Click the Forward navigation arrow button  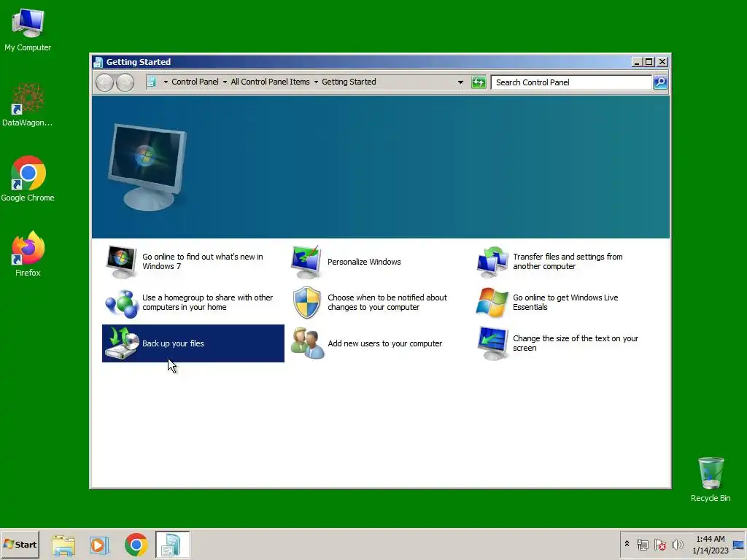(125, 82)
